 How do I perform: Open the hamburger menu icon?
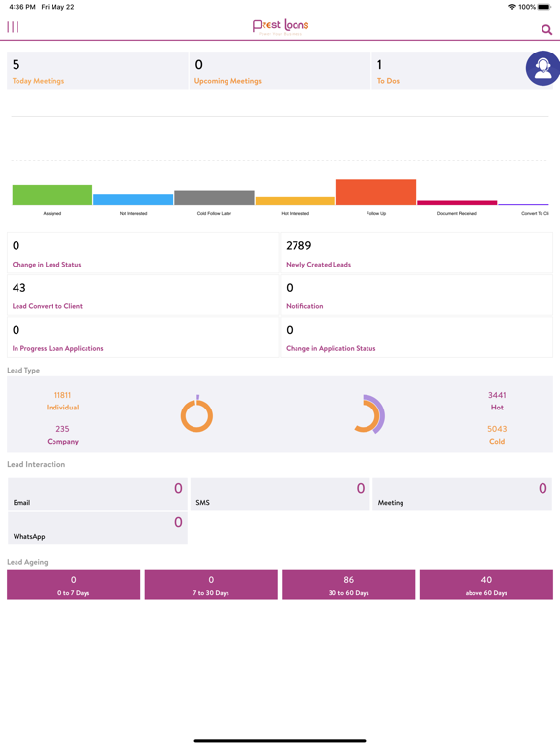(x=13, y=27)
